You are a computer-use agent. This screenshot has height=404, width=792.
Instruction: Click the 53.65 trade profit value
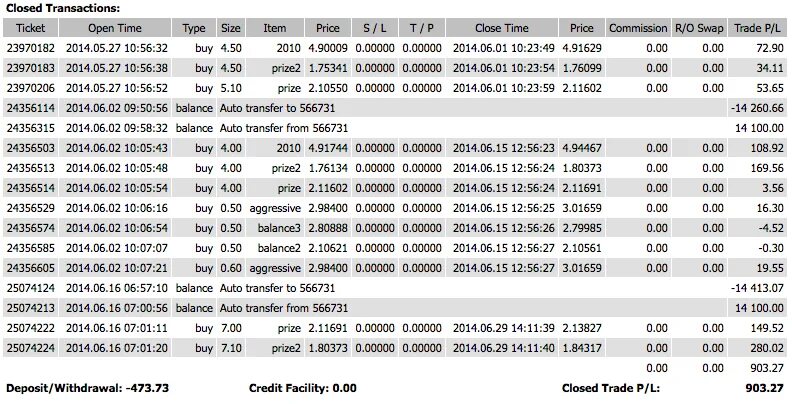(x=770, y=88)
